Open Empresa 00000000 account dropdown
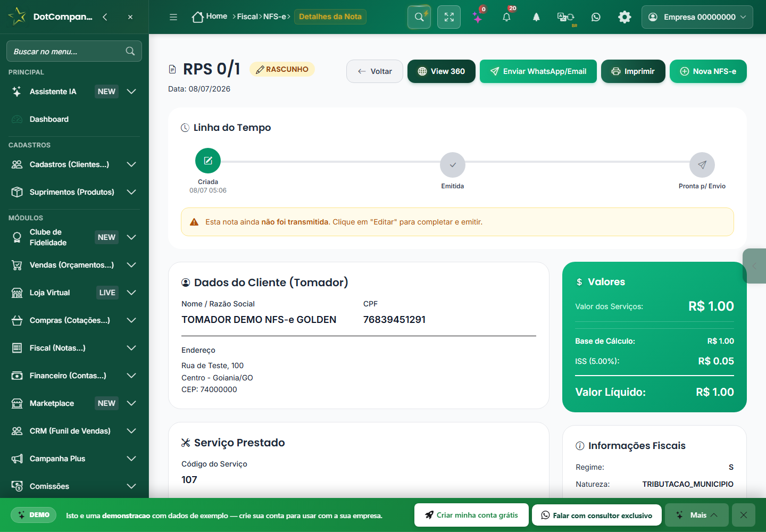The height and width of the screenshot is (532, 766). coord(697,17)
